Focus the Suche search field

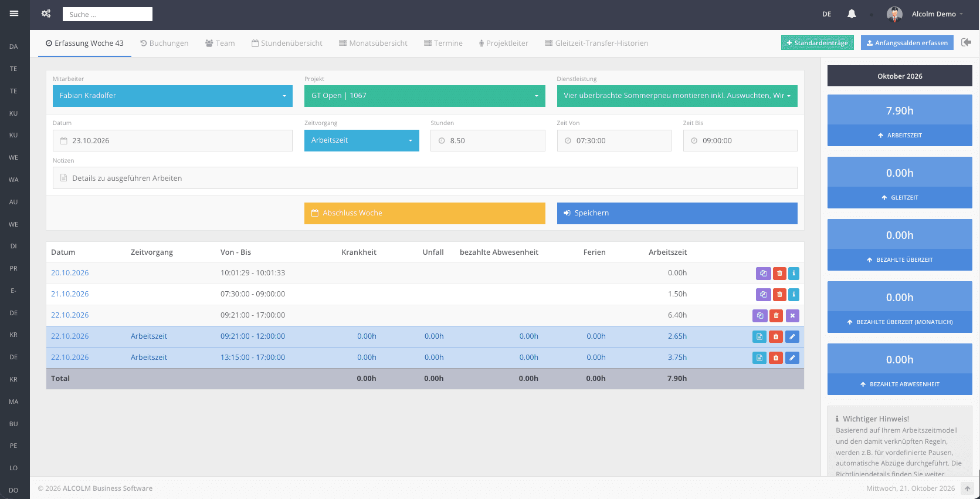pos(107,14)
